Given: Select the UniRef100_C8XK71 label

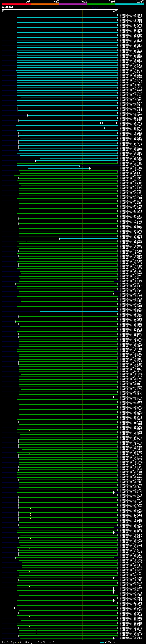Looking at the screenshot, I should coord(131,492).
